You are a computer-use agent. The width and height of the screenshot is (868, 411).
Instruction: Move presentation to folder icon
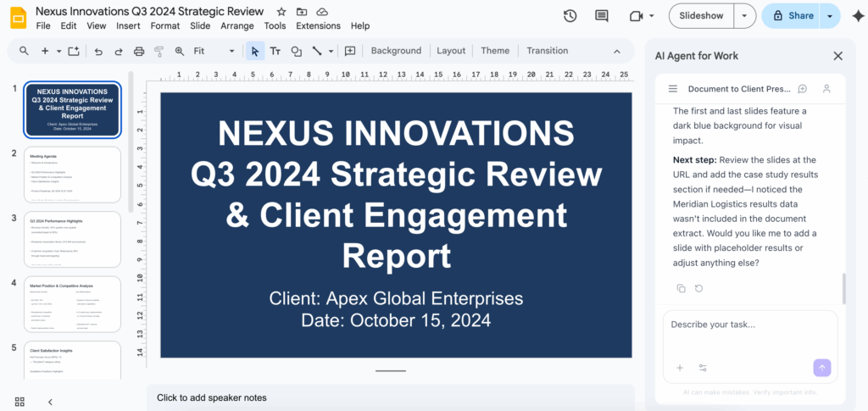point(302,12)
